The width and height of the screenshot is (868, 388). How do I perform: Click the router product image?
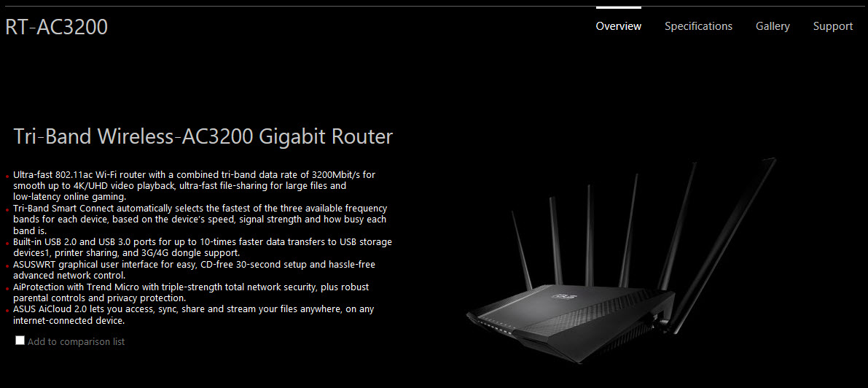click(x=620, y=260)
